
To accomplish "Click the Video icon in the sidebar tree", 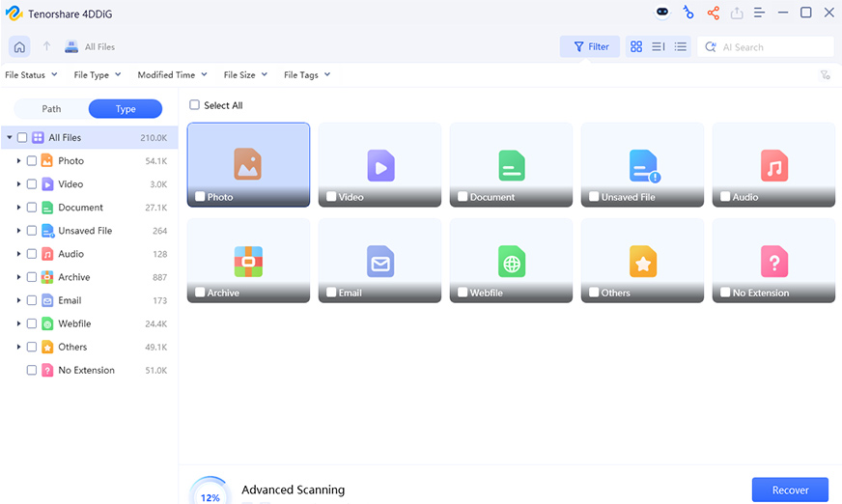I will [x=47, y=184].
